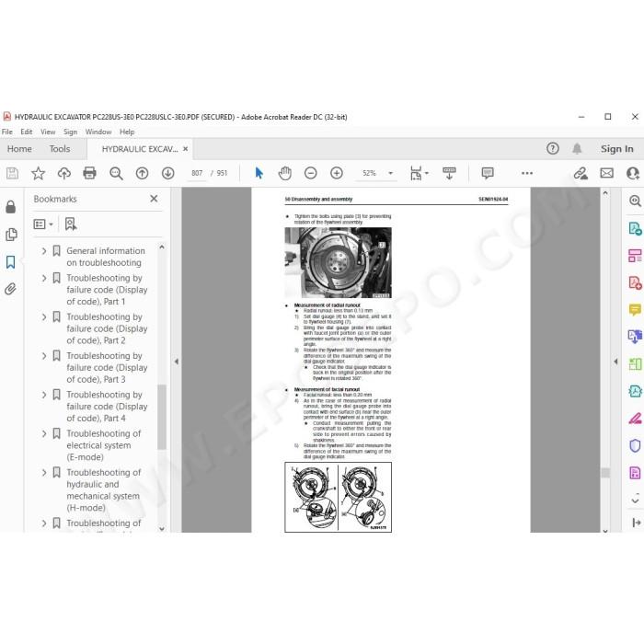Screen dimensions: 644x644
Task: Show security lock panel
Action: [x=11, y=207]
